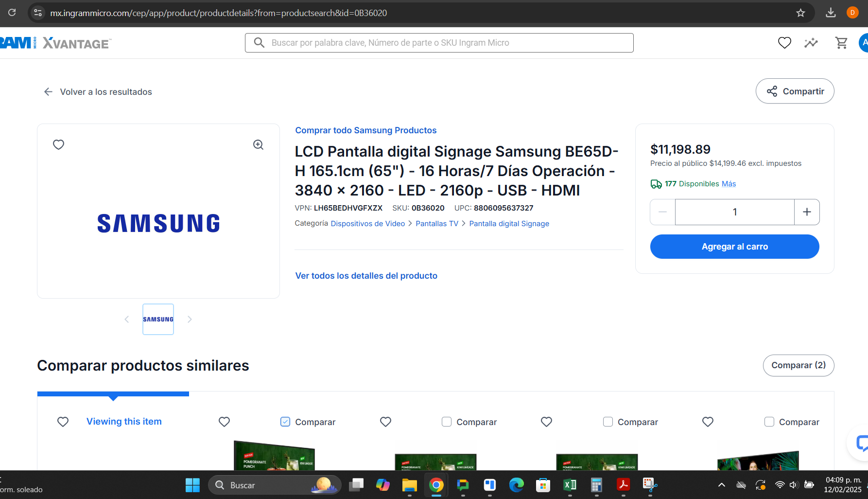Open the volume speaker tray icon
The height and width of the screenshot is (499, 868).
pos(794,485)
